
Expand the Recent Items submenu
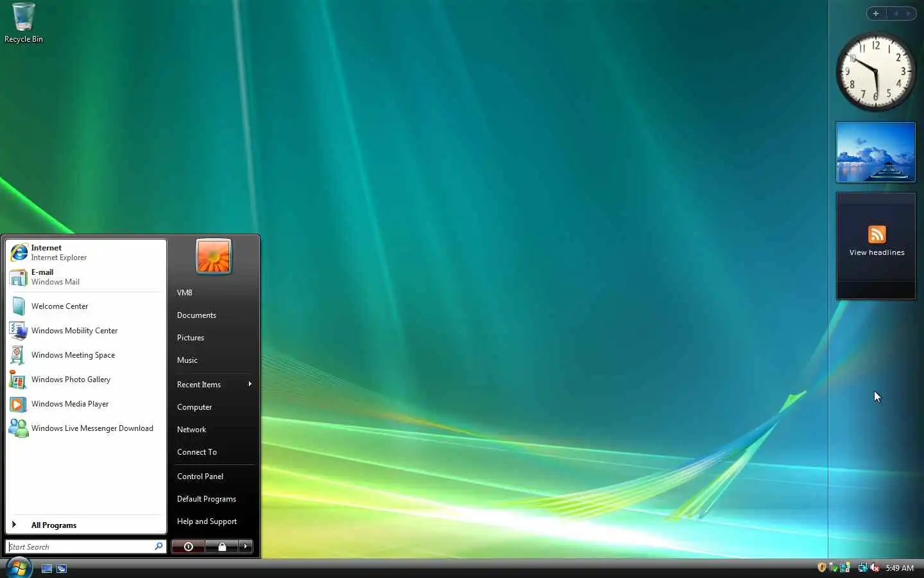click(214, 385)
